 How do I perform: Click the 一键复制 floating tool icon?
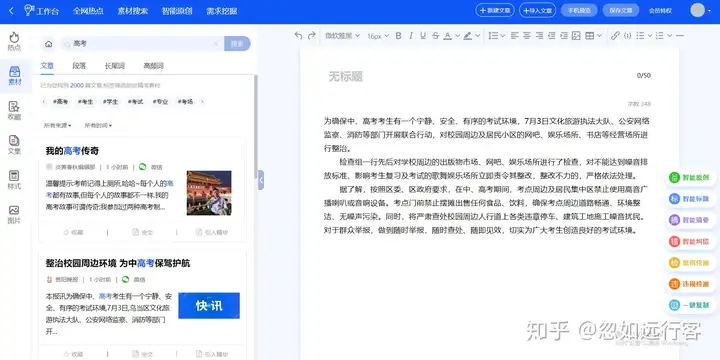tap(674, 305)
